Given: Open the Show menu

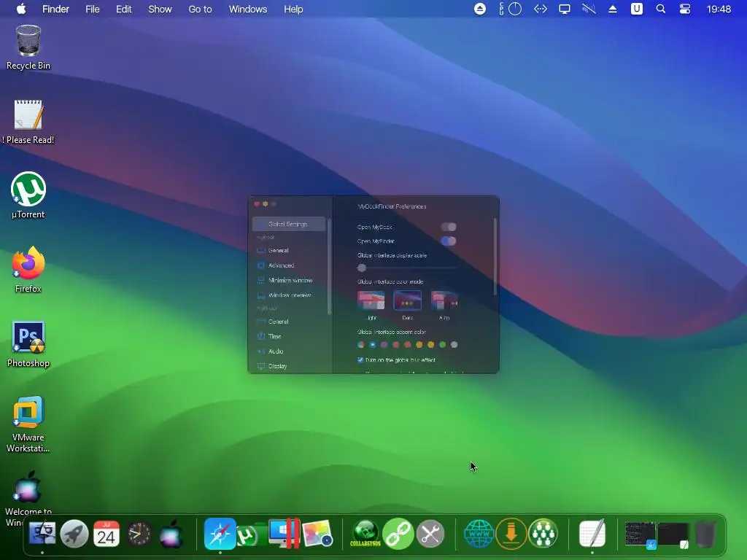Looking at the screenshot, I should click(x=160, y=9).
